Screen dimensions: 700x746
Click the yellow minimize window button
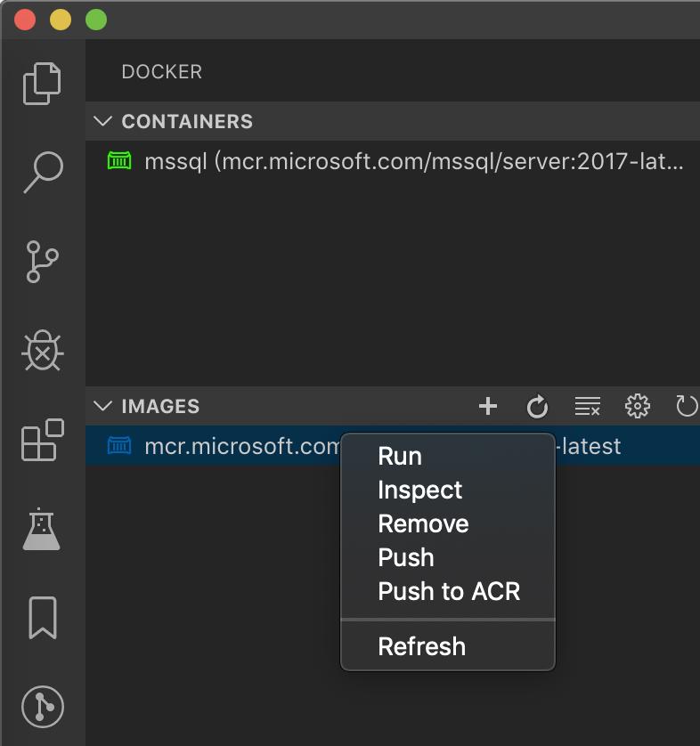pos(61,20)
